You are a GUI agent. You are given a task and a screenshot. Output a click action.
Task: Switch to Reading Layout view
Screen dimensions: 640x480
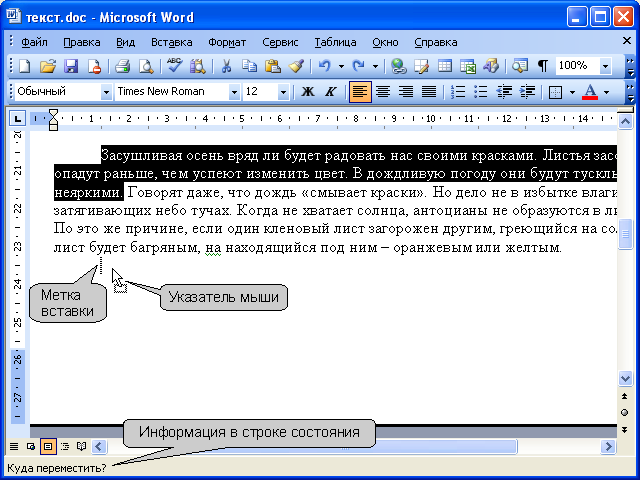pyautogui.click(x=82, y=447)
